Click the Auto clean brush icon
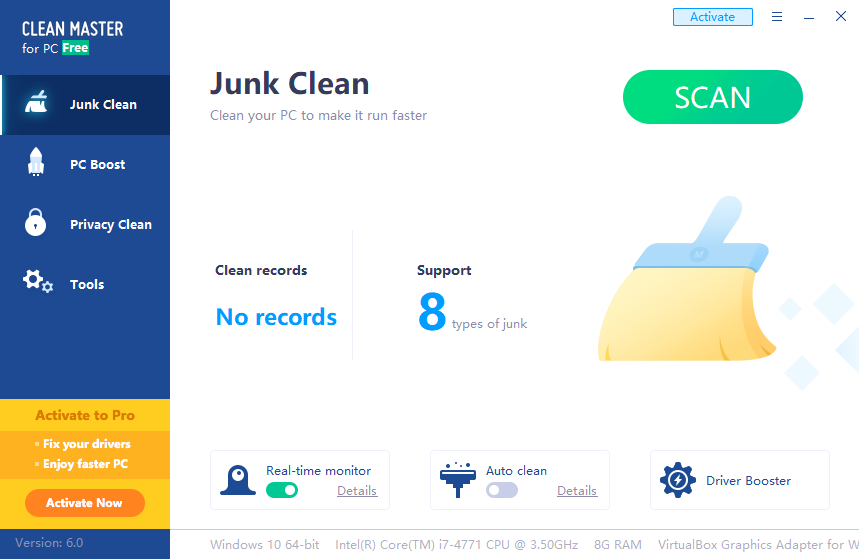This screenshot has width=859, height=559. 456,480
